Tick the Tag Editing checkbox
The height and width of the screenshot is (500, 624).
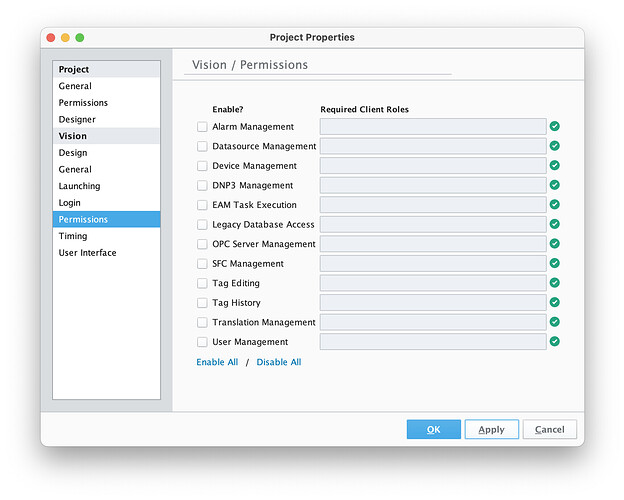tap(203, 283)
